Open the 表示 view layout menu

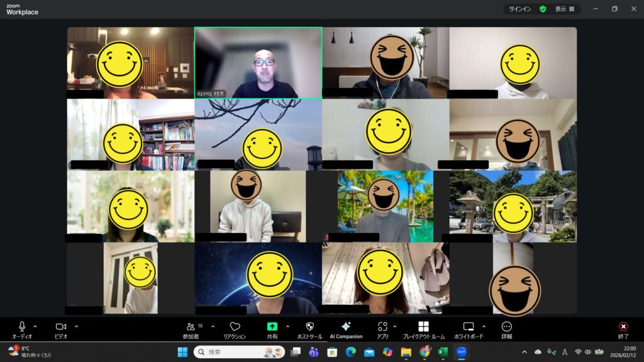click(x=564, y=9)
